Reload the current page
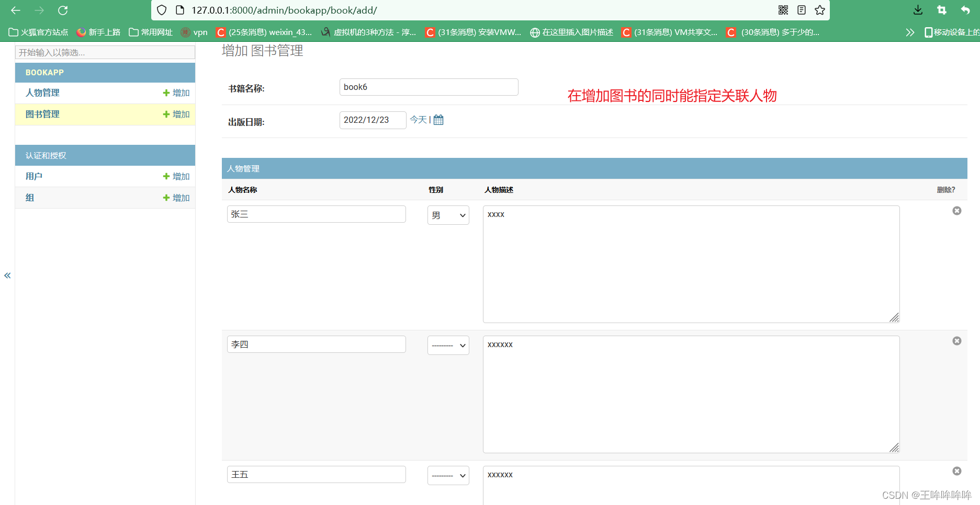This screenshot has width=980, height=505. [x=63, y=10]
